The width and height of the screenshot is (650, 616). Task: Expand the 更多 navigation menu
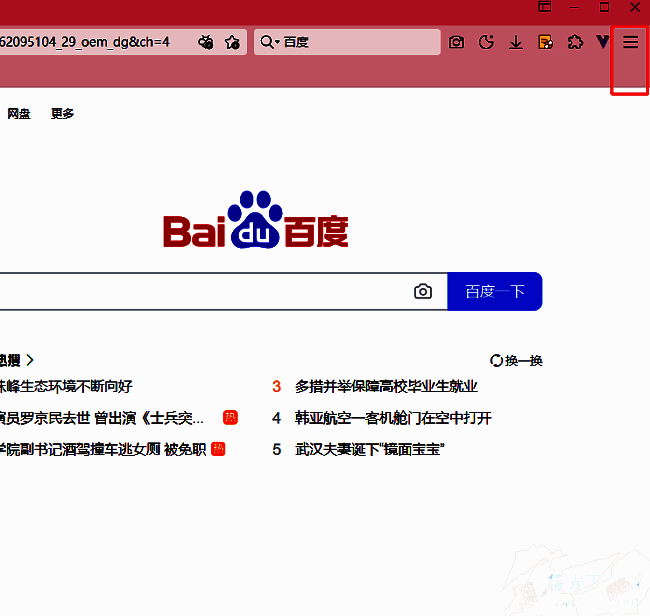click(62, 114)
